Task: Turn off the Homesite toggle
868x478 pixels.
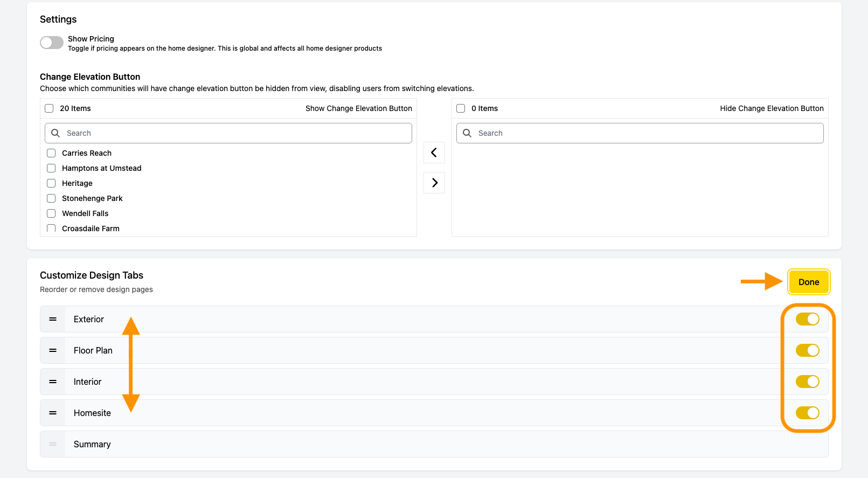Action: (808, 413)
